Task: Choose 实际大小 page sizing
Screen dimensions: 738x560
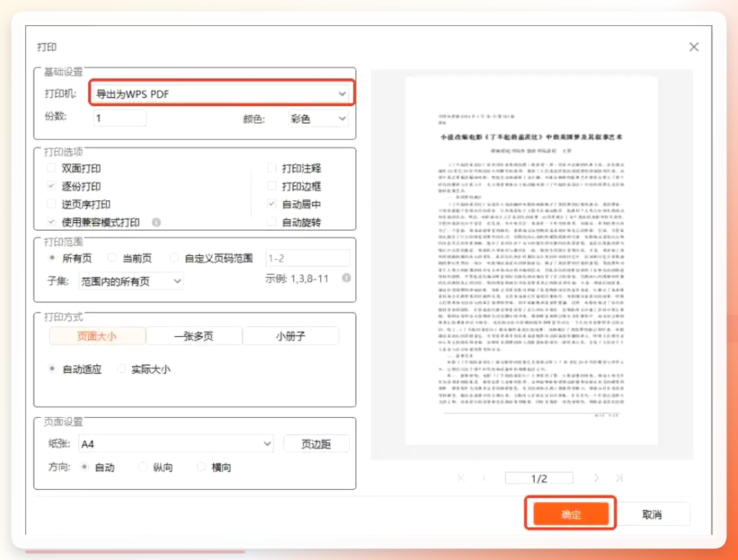Action: point(121,369)
